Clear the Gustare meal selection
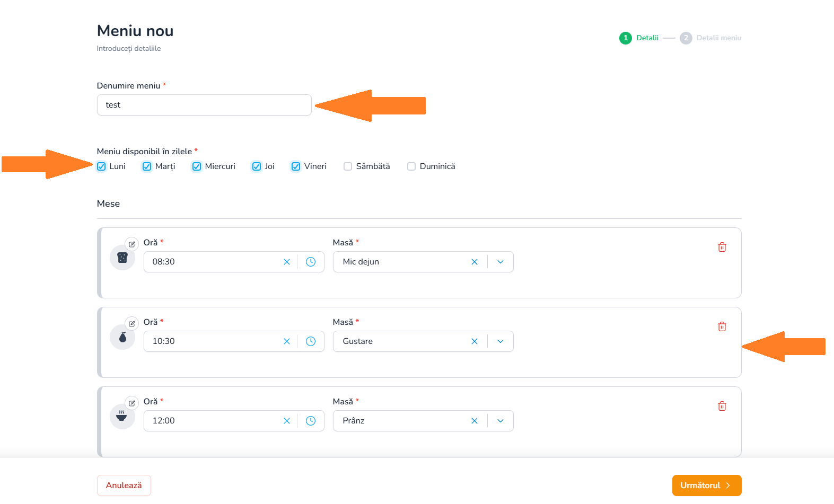This screenshot has width=834, height=504. click(x=475, y=341)
